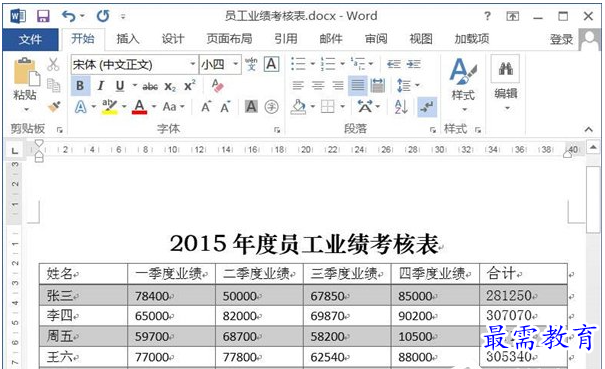The height and width of the screenshot is (369, 605).
Task: Click the Word Help question mark
Action: (487, 16)
